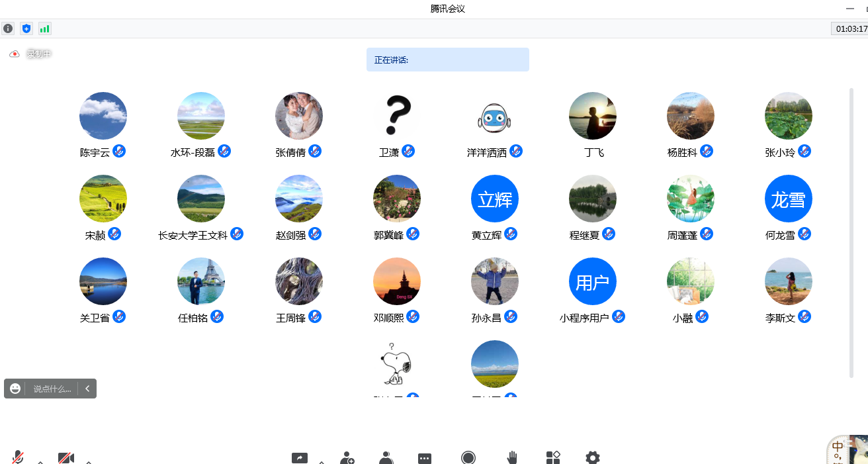
Task: Open the apps grid icon
Action: [553, 457]
